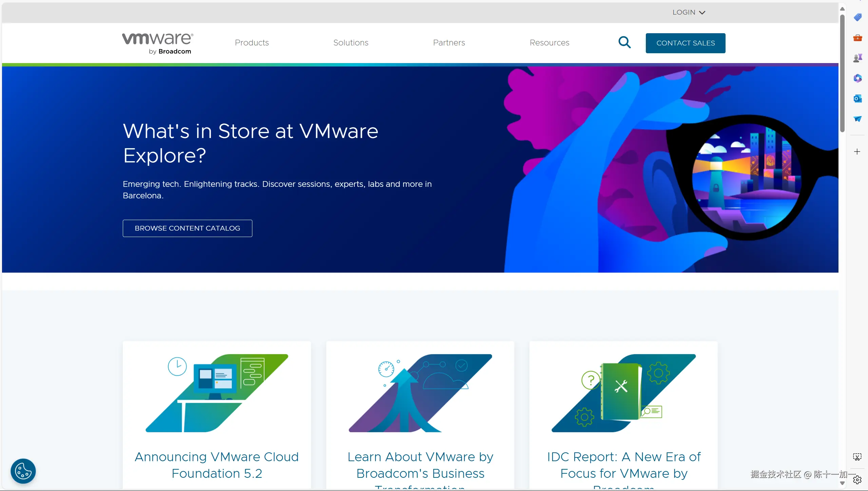Open Browser essentials toolbox in the sidebar
Screen dimensions: 868x491
point(858,38)
